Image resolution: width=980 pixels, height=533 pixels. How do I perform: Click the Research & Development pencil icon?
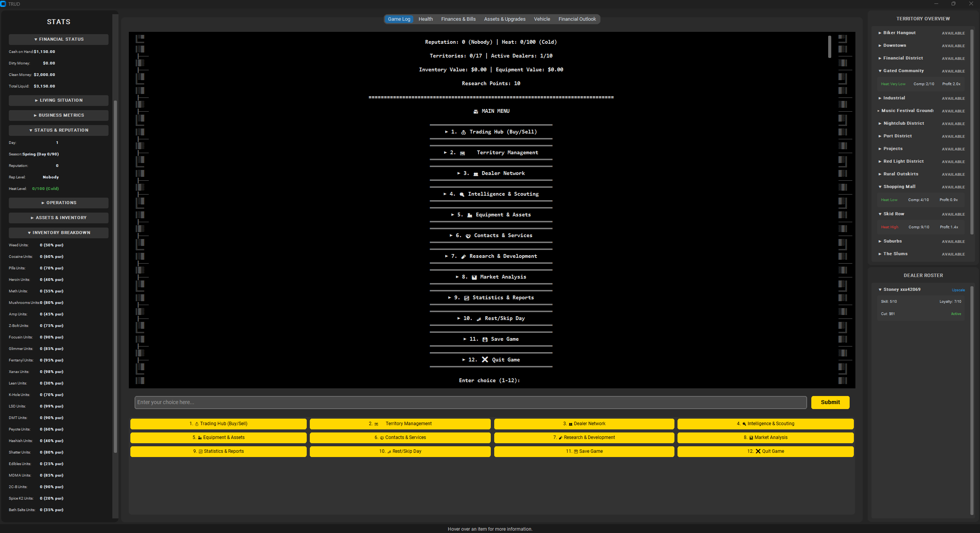pos(463,256)
